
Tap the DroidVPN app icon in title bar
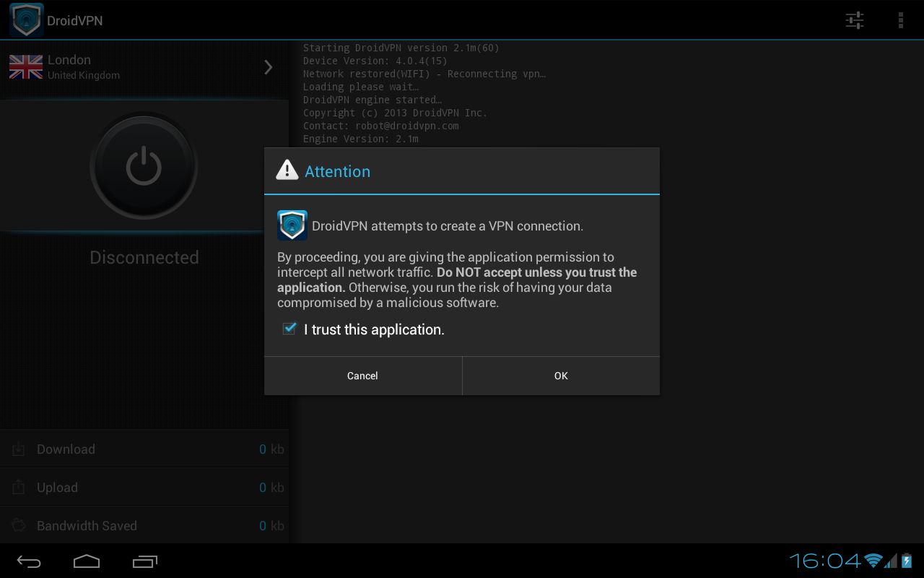click(27, 20)
